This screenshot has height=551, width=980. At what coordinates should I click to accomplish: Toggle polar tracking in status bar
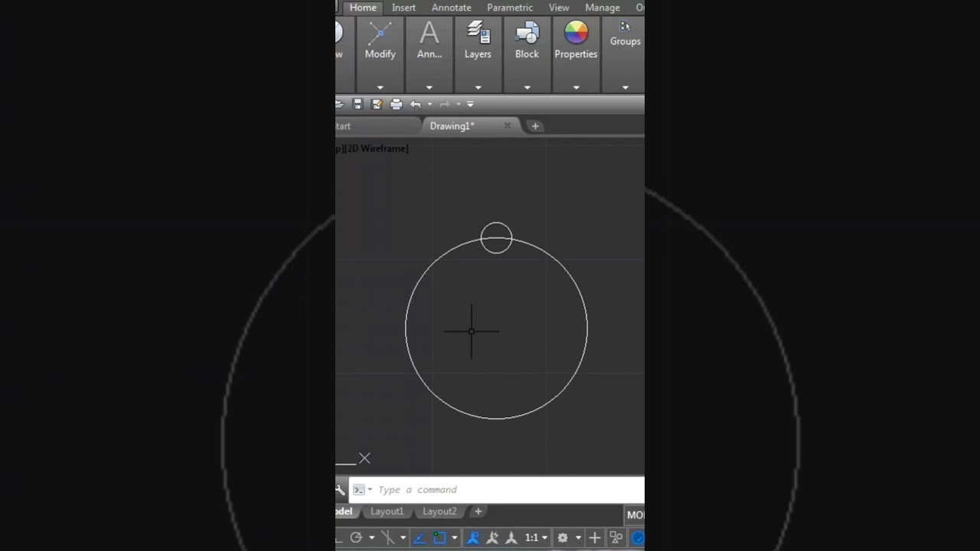356,538
